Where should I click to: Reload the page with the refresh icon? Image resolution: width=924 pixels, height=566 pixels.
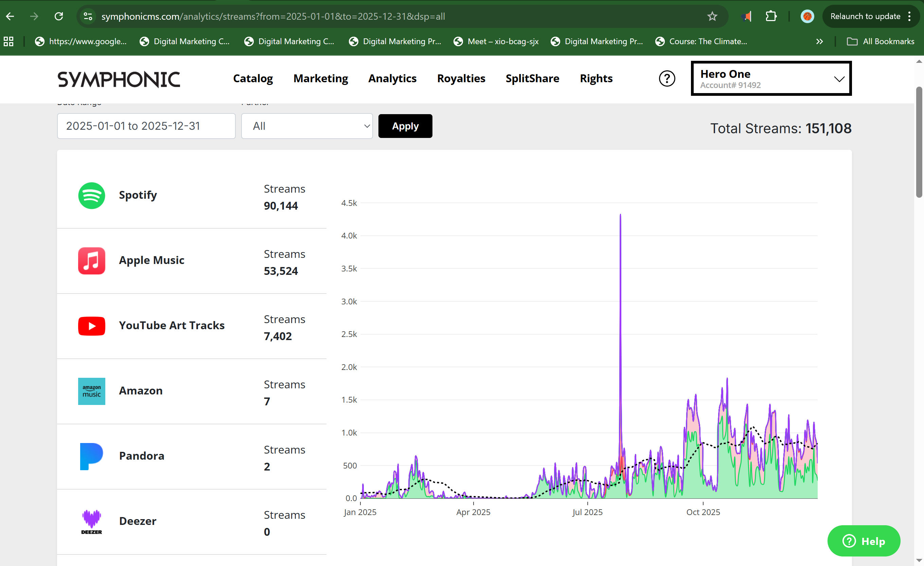coord(59,16)
